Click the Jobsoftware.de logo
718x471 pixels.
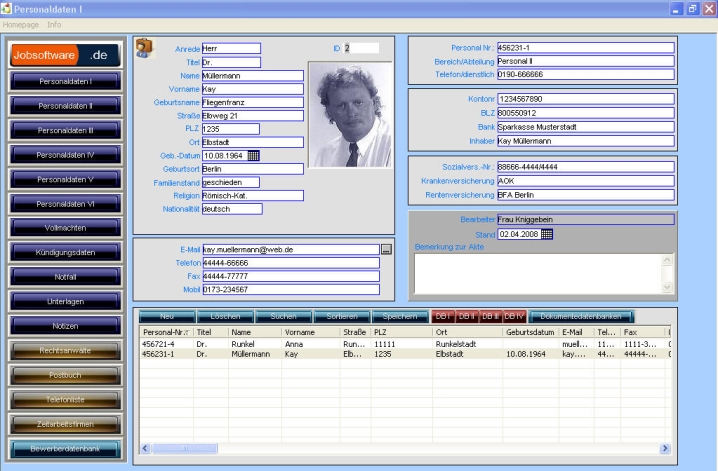click(x=66, y=54)
